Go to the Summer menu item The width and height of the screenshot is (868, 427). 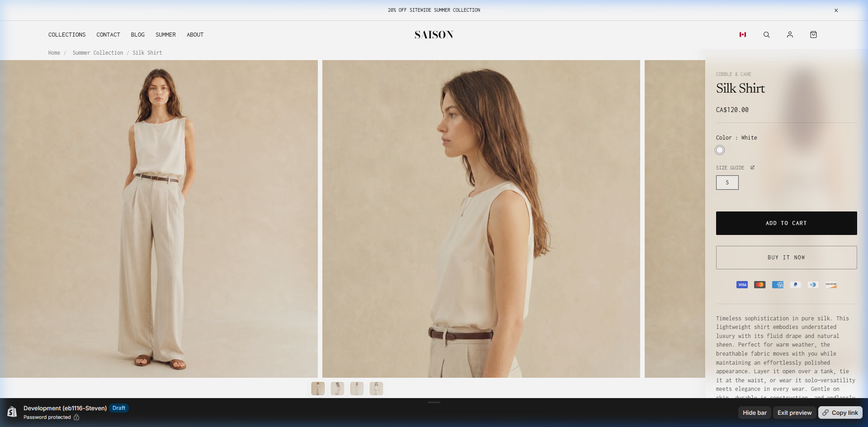tap(165, 35)
